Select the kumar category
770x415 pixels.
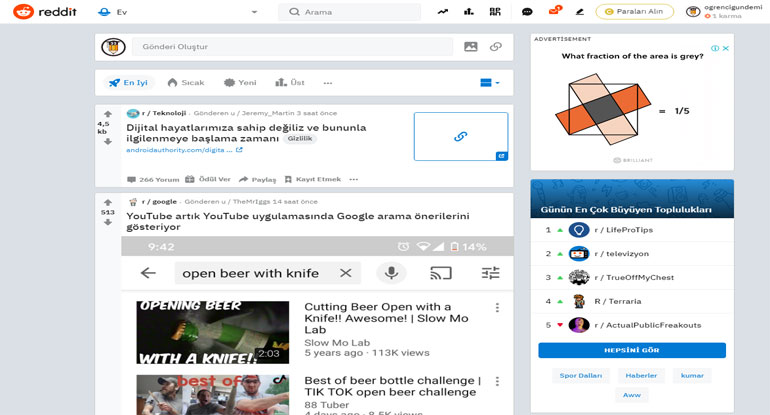coord(692,376)
